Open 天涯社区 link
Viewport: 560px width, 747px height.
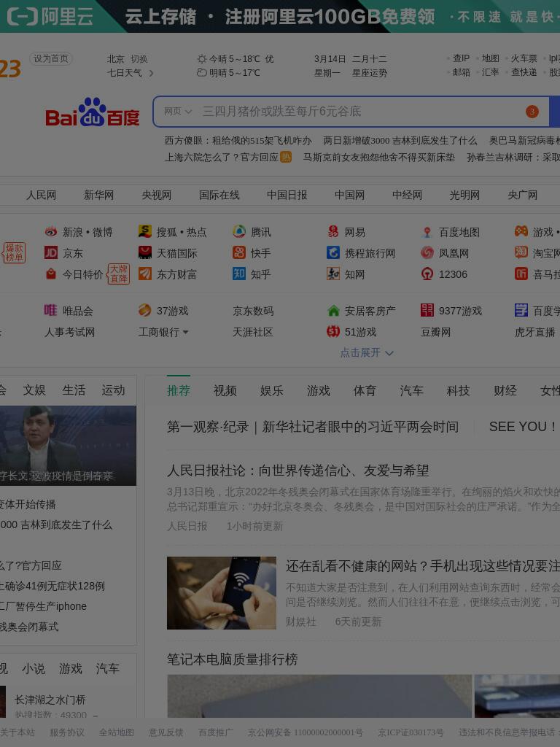252,332
